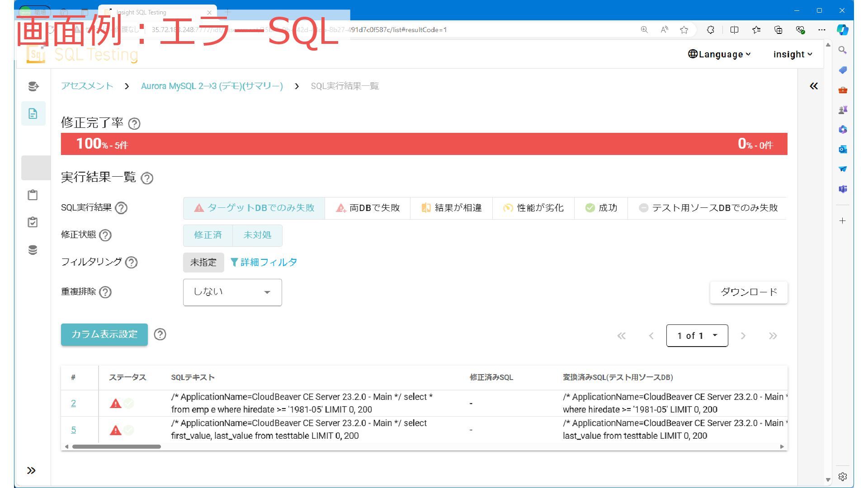Click help icon next to 修正完了率
The width and height of the screenshot is (868, 488).
coord(134,123)
